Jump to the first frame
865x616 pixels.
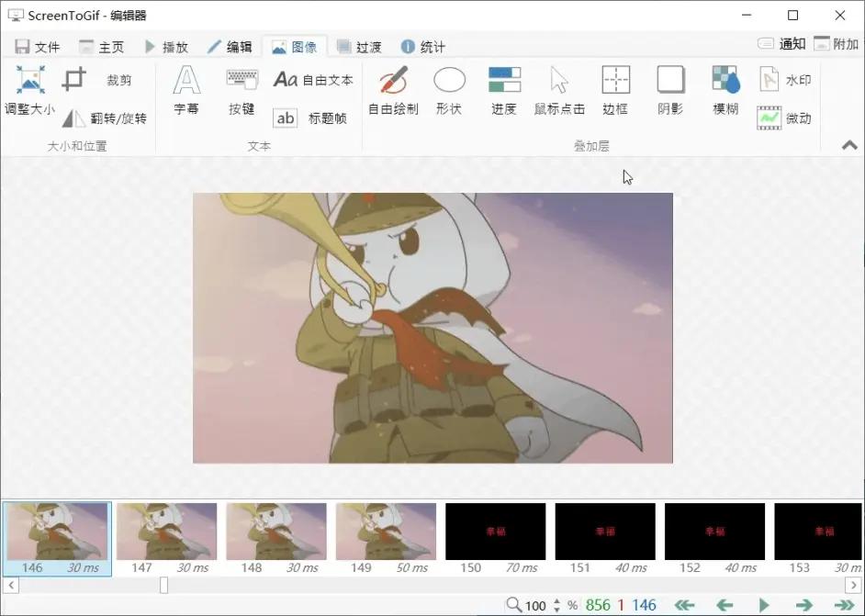pos(685,605)
